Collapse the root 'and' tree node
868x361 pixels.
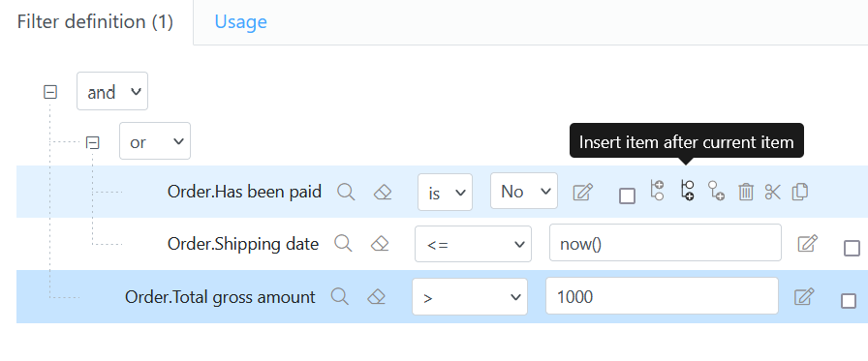tap(50, 92)
